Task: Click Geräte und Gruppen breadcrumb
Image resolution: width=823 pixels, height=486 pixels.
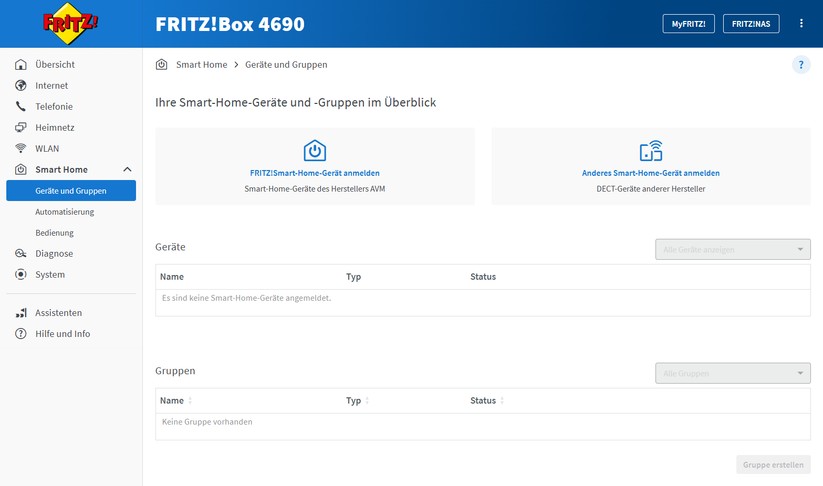Action: coord(286,65)
